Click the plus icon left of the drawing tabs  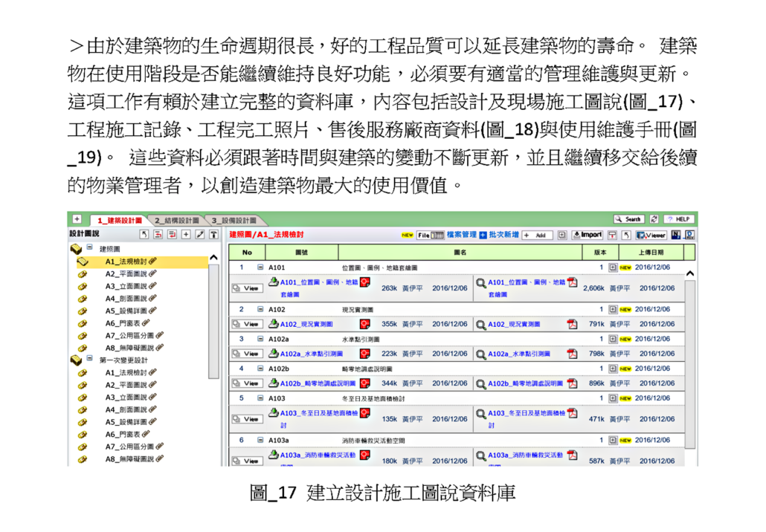77,219
